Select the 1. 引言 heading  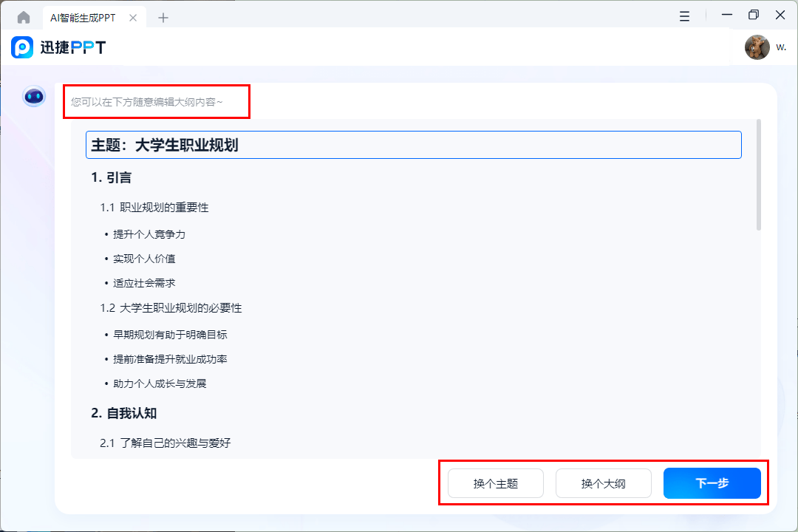112,177
